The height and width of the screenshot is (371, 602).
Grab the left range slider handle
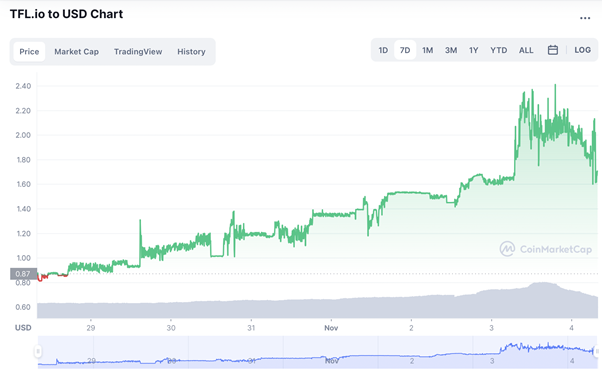(x=38, y=351)
